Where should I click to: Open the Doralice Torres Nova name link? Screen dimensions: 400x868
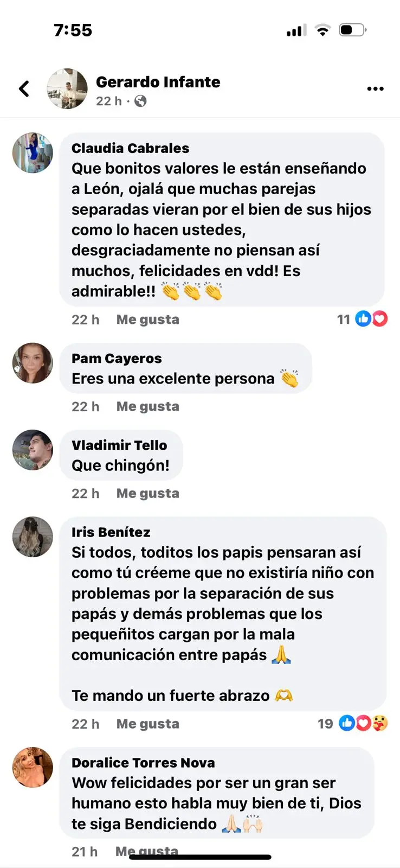click(x=143, y=763)
